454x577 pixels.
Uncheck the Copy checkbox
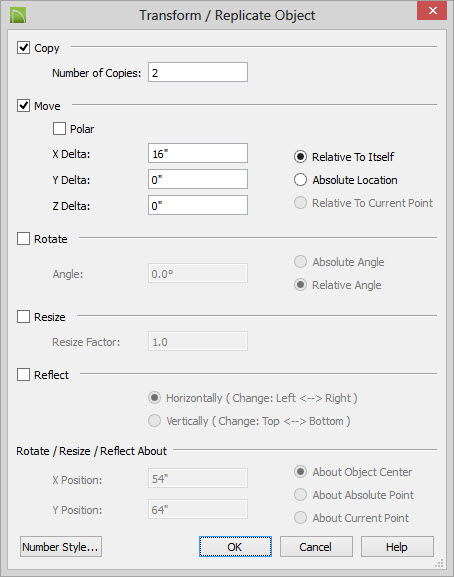tap(24, 48)
